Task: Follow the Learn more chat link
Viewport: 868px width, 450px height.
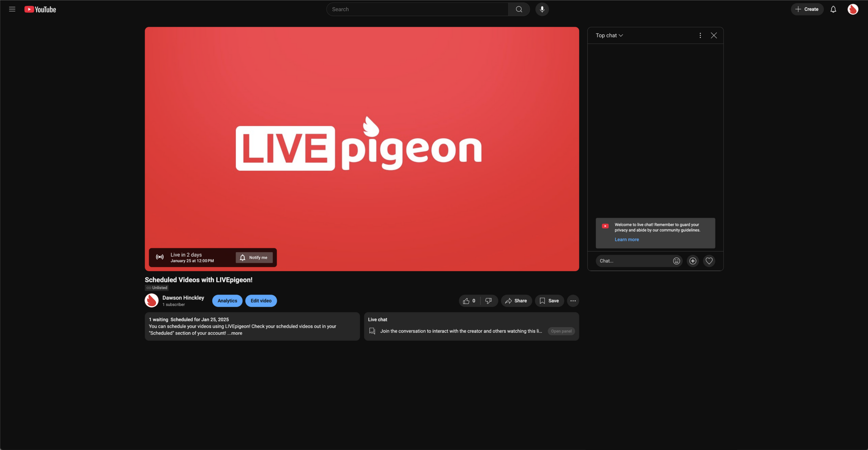Action: (x=626, y=240)
